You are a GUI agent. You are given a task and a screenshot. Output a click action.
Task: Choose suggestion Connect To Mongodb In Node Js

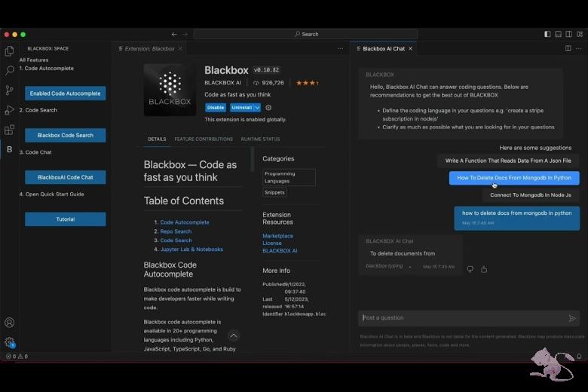click(x=531, y=195)
